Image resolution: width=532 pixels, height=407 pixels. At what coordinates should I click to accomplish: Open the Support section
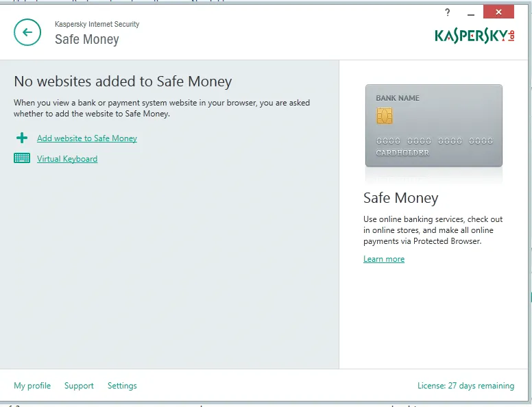(79, 386)
